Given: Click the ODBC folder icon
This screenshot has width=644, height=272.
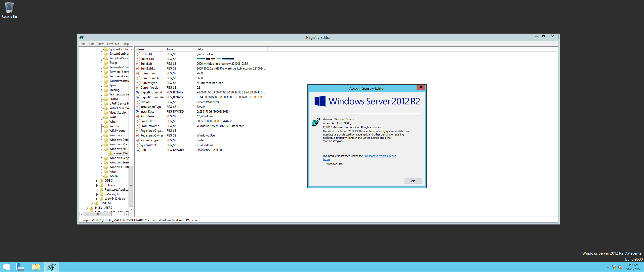Looking at the screenshot, I should [x=101, y=181].
